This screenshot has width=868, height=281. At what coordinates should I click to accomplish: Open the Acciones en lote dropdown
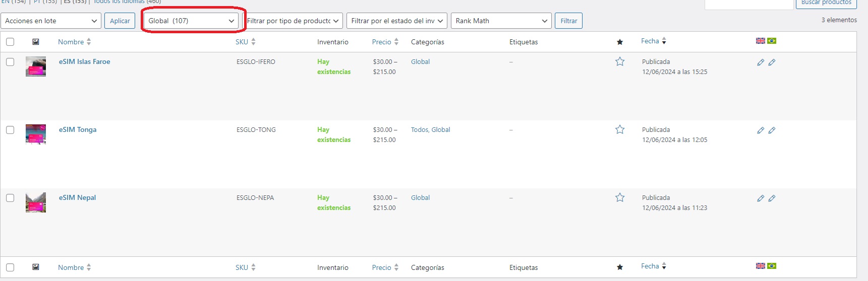pos(51,21)
